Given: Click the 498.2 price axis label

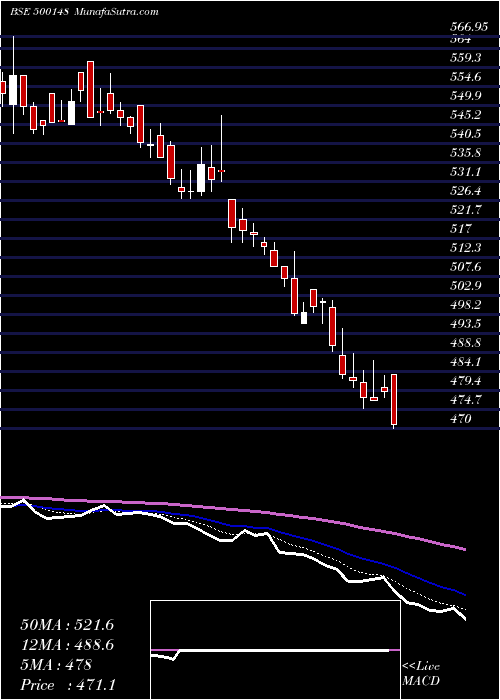Looking at the screenshot, I should [465, 304].
